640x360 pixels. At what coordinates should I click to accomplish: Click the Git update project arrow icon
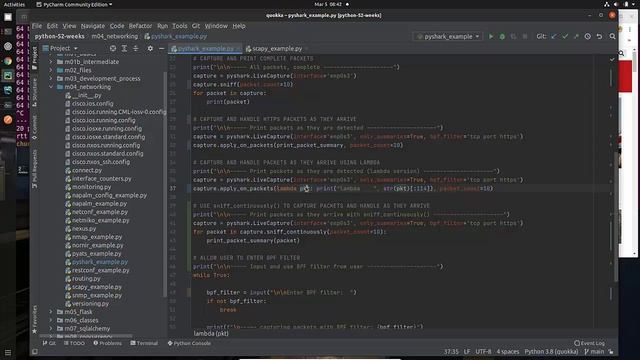pyautogui.click(x=553, y=36)
